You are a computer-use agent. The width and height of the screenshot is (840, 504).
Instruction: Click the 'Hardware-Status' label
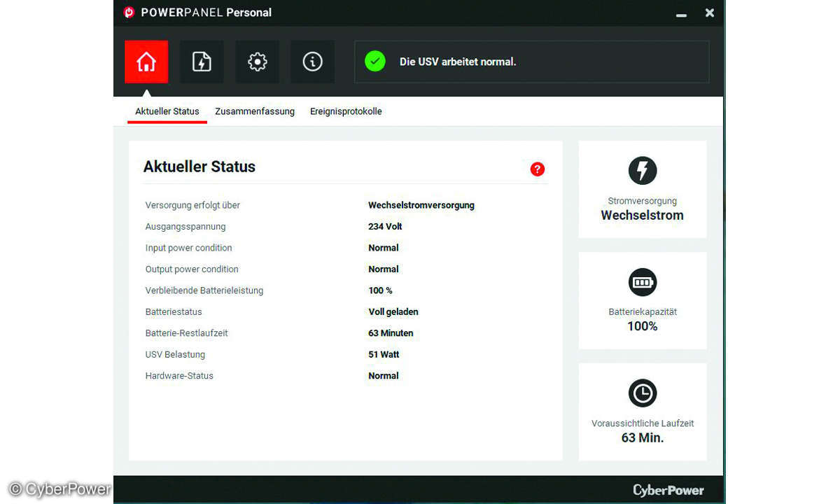click(179, 376)
